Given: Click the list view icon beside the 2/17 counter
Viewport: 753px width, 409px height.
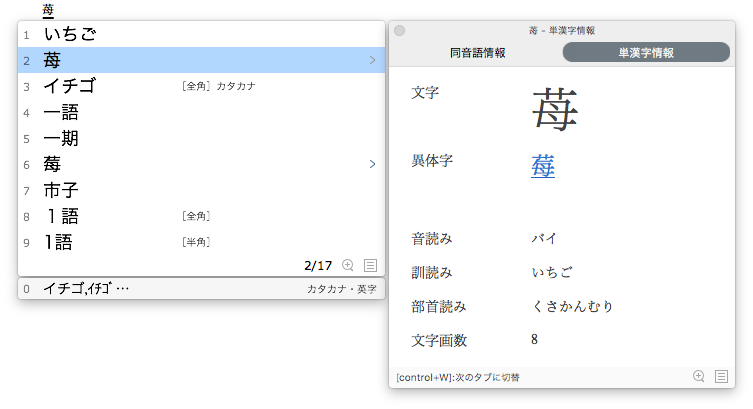Looking at the screenshot, I should [370, 265].
